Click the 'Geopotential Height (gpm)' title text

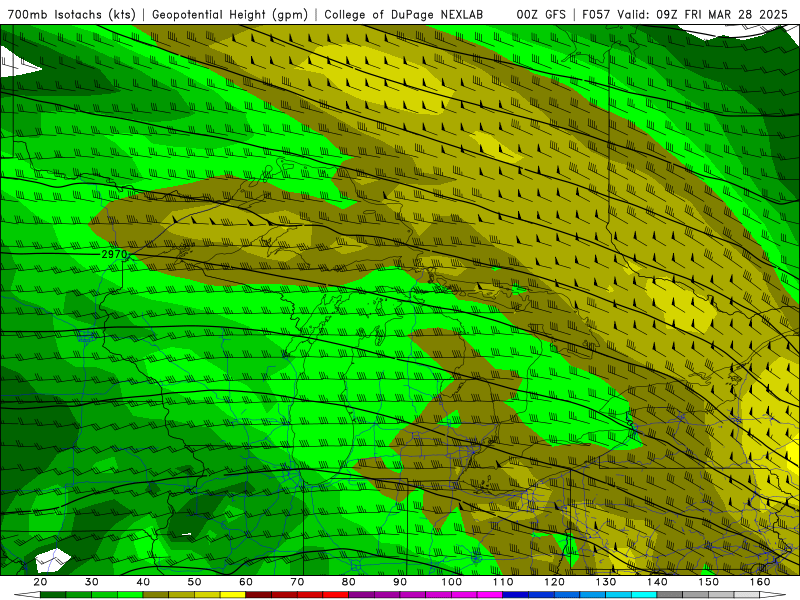[x=230, y=14]
